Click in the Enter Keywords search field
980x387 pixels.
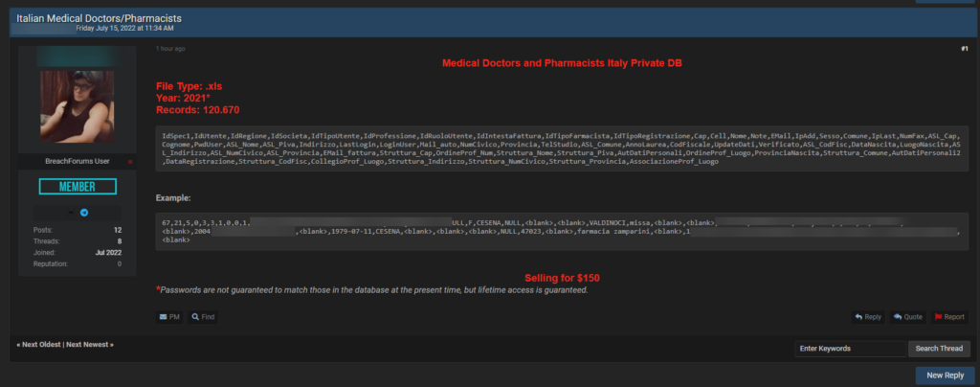(849, 349)
